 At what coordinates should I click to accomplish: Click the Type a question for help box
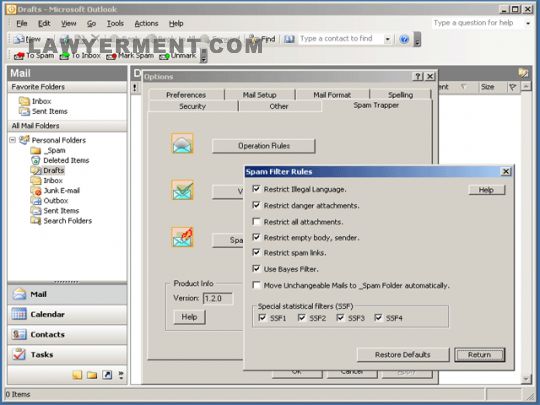478,23
